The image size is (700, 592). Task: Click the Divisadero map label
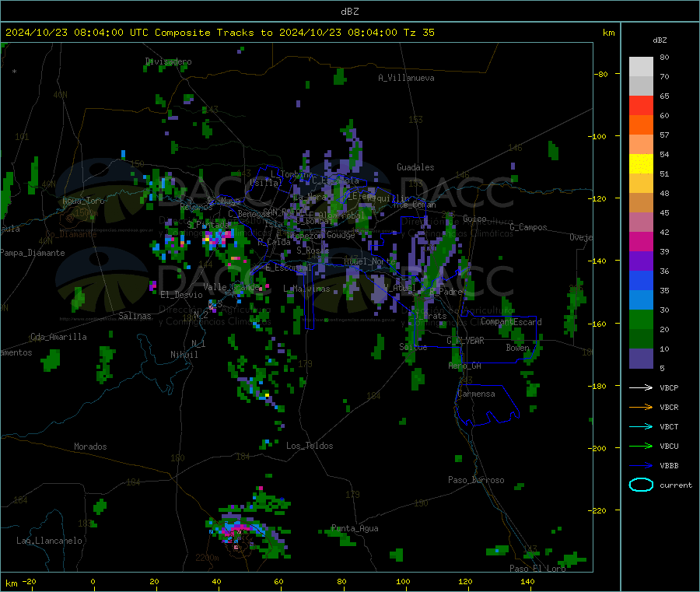pos(168,61)
